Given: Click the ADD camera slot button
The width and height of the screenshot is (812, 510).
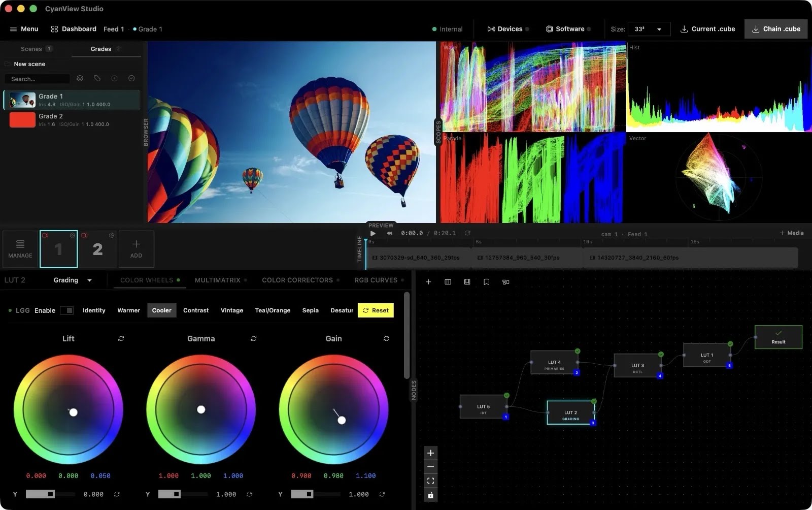Looking at the screenshot, I should (136, 249).
